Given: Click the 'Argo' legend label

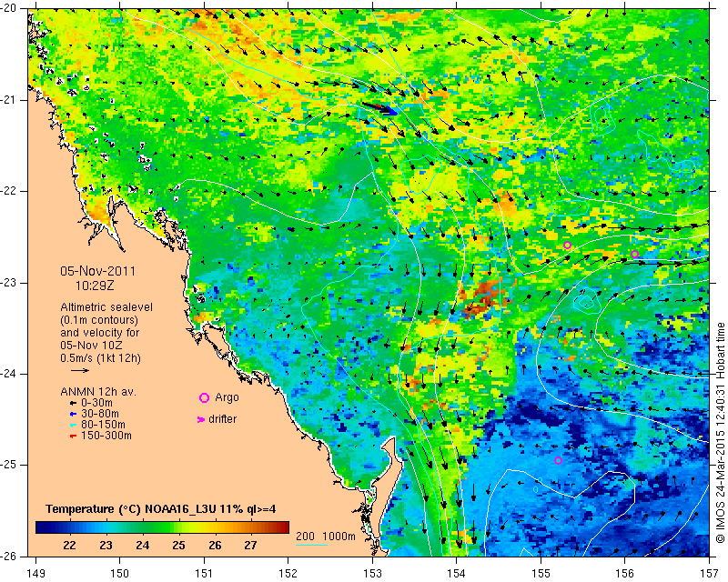Looking at the screenshot, I should [227, 397].
